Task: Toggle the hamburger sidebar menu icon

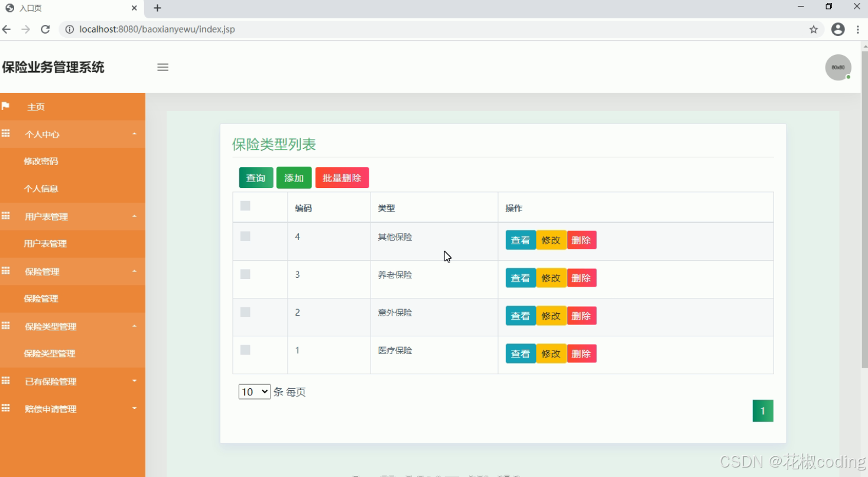Action: pyautogui.click(x=163, y=67)
